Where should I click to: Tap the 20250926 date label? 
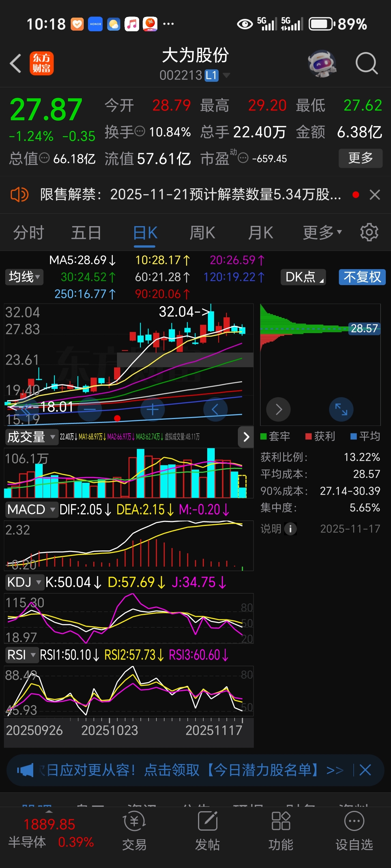coord(35,730)
